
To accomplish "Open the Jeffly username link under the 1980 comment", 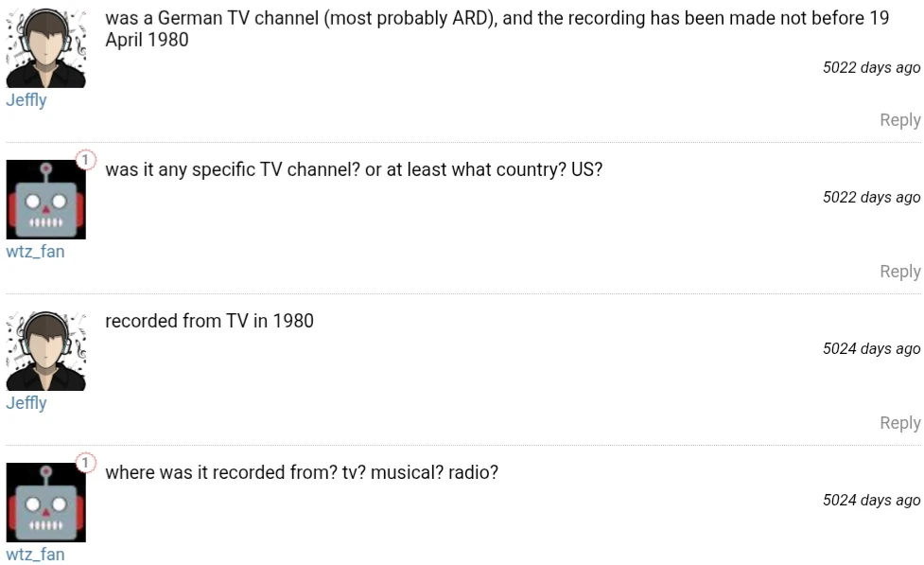I will point(26,403).
